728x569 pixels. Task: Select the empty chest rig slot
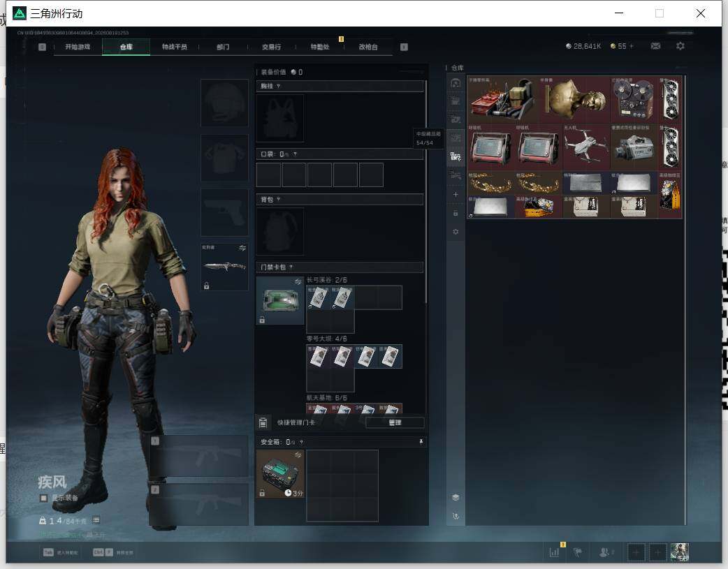[x=280, y=118]
